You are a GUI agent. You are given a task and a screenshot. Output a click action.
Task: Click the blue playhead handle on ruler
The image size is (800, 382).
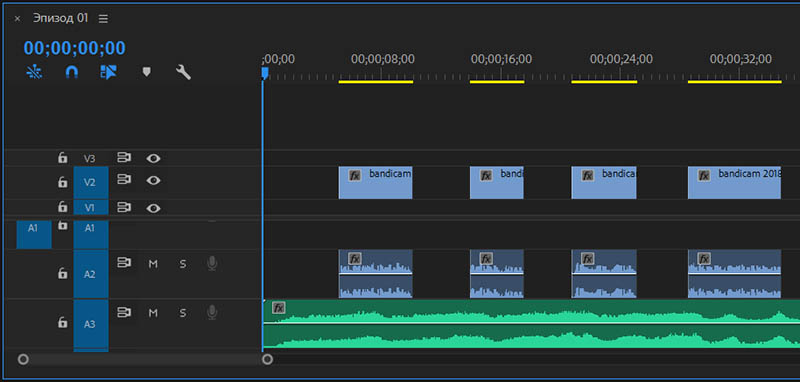[265, 73]
